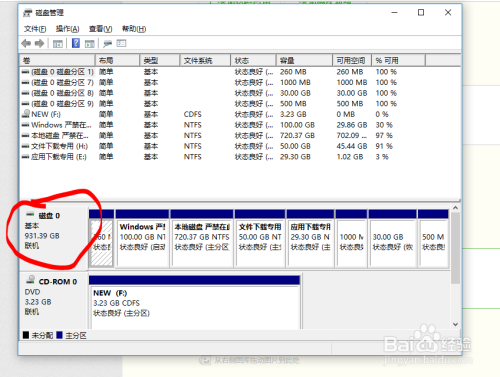Click the Forward arrow toolbar icon
Image resolution: width=500 pixels, height=377 pixels.
click(39, 43)
